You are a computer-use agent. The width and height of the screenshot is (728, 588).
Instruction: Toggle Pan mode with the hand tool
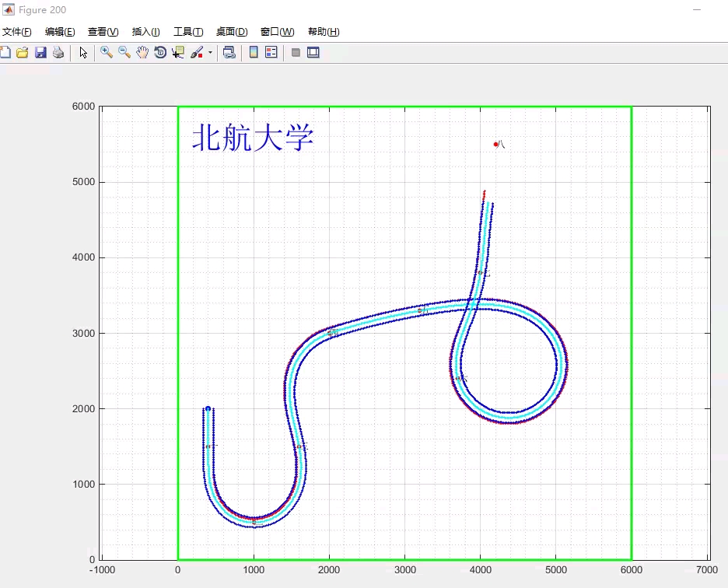coord(142,52)
